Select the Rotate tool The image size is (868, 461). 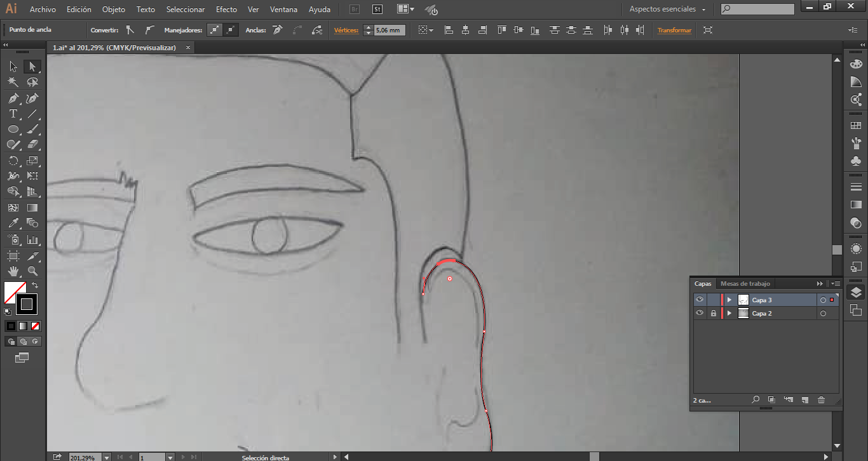pyautogui.click(x=13, y=161)
